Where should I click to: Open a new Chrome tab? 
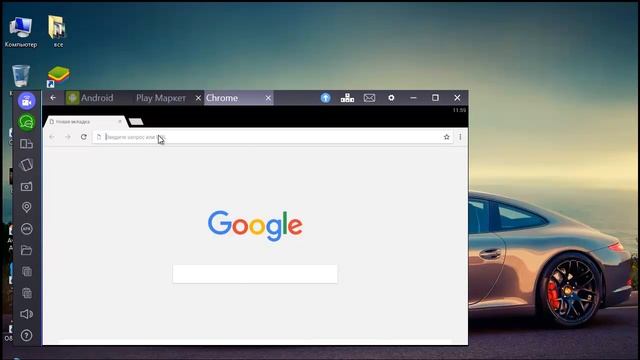[136, 122]
